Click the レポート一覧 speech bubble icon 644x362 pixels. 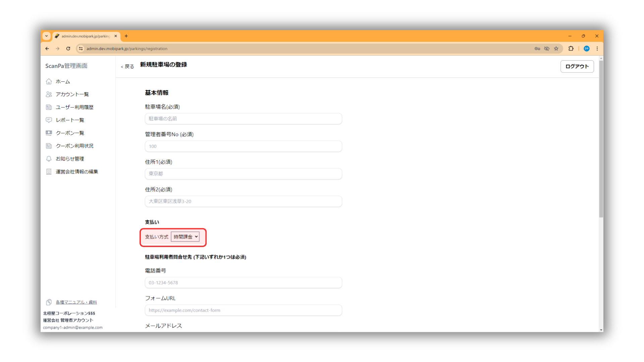(x=49, y=120)
